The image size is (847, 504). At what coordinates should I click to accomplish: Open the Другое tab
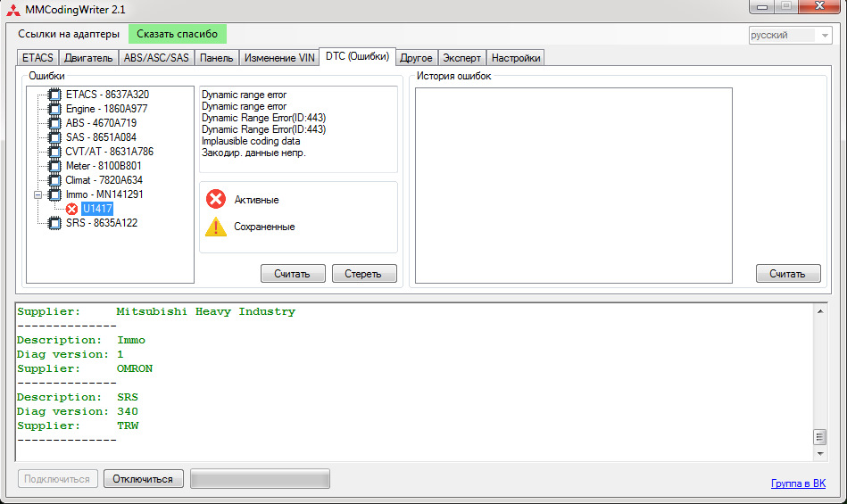[416, 58]
